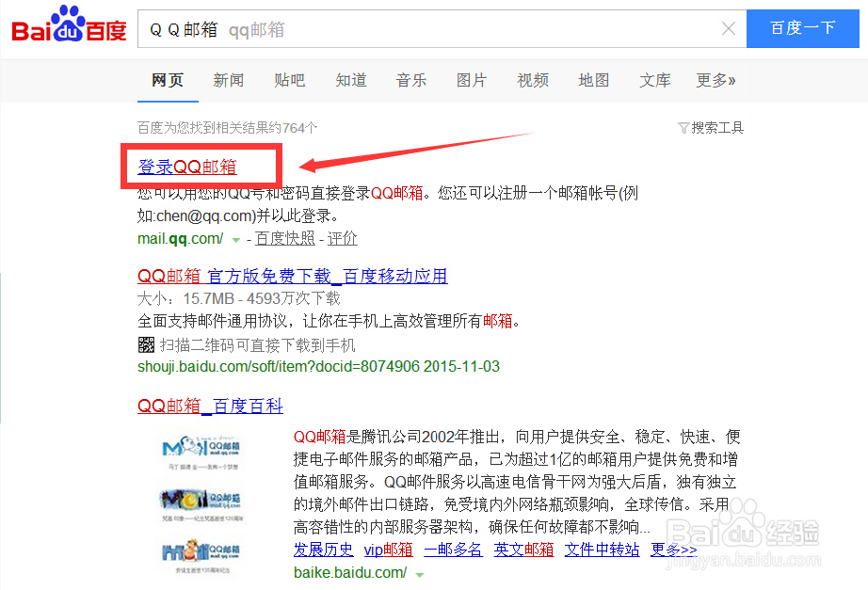Switch to the 图片 tab

[472, 80]
